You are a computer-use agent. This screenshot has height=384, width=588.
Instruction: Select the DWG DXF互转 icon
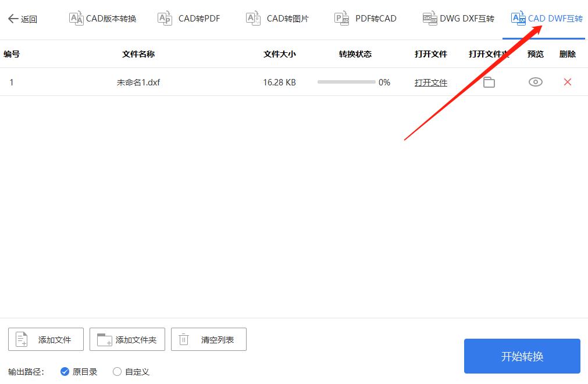(430, 17)
